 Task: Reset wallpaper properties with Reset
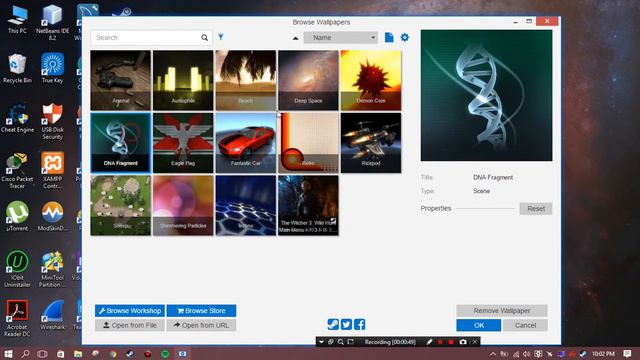tap(536, 209)
